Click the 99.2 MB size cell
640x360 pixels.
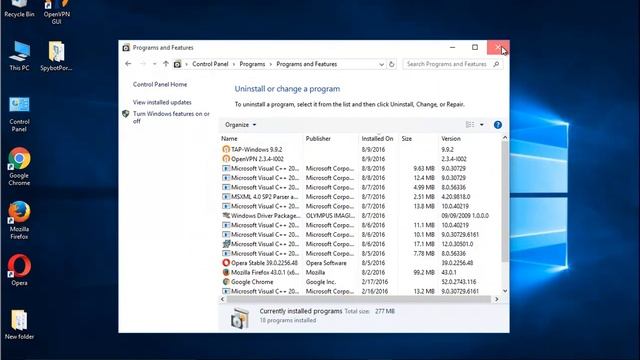click(424, 272)
